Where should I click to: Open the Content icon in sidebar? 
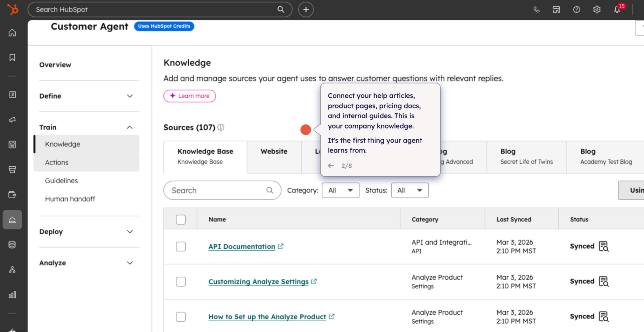click(12, 144)
